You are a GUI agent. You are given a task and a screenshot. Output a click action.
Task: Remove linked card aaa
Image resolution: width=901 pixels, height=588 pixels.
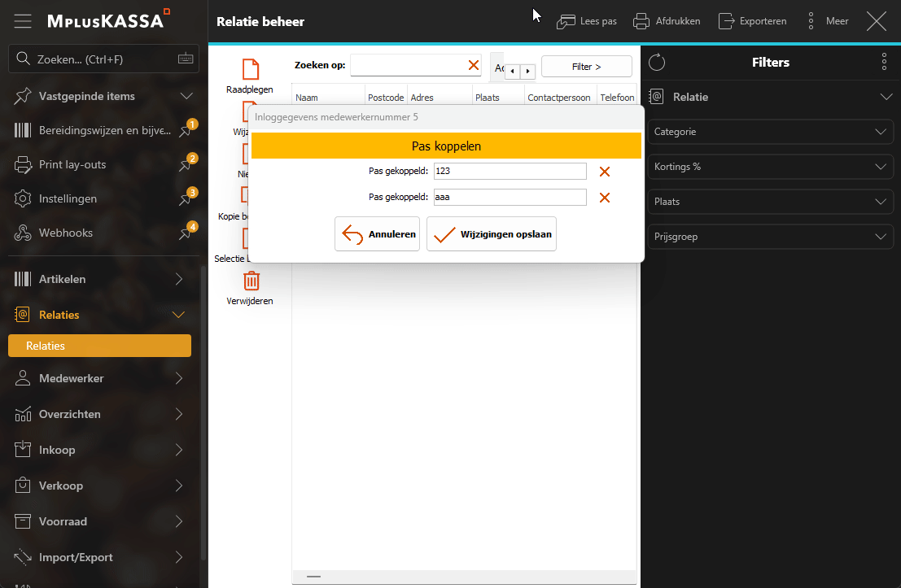tap(605, 198)
